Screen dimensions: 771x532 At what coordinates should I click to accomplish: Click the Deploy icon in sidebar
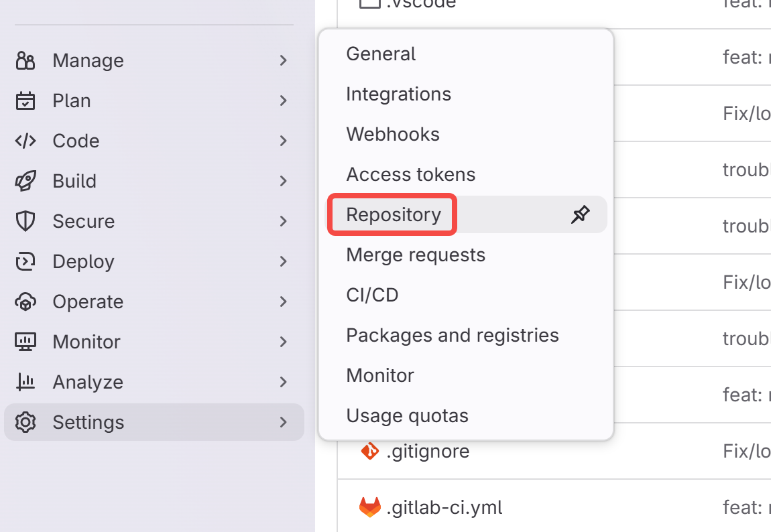pos(25,262)
